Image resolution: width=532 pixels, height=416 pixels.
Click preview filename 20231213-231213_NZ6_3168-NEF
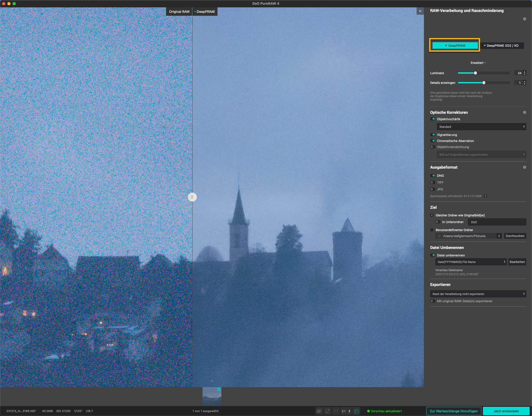coord(457,274)
